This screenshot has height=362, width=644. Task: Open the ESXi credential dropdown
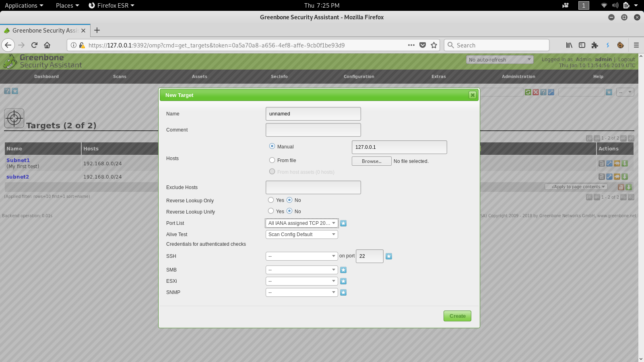pyautogui.click(x=302, y=281)
